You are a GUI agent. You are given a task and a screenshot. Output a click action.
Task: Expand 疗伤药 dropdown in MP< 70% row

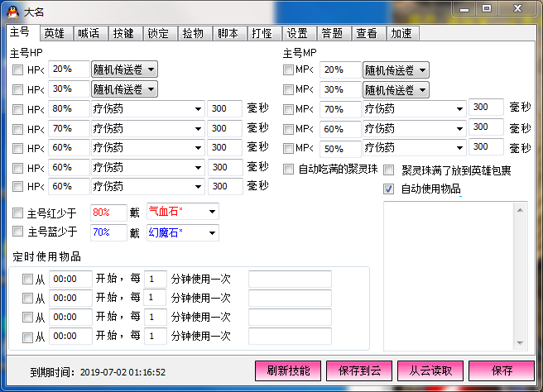pyautogui.click(x=414, y=109)
